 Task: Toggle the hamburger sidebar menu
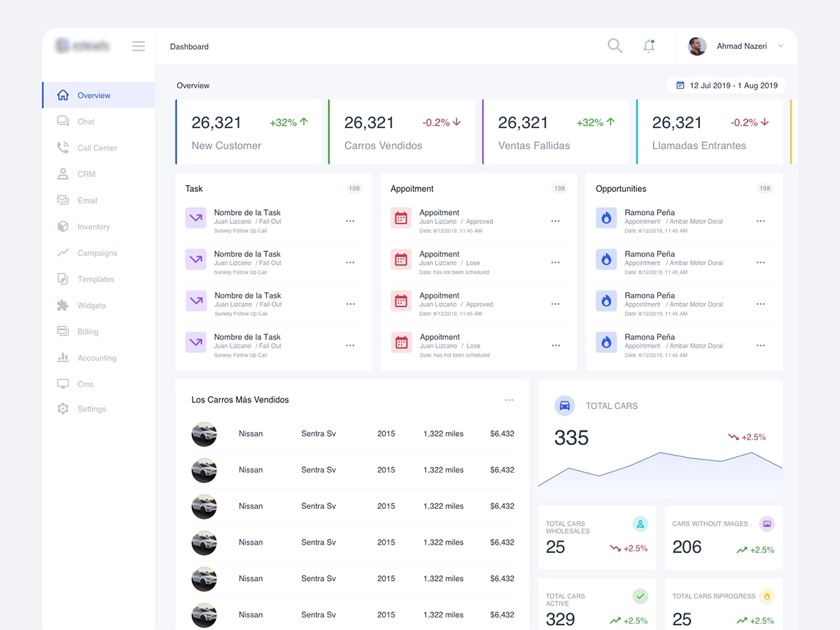click(139, 46)
